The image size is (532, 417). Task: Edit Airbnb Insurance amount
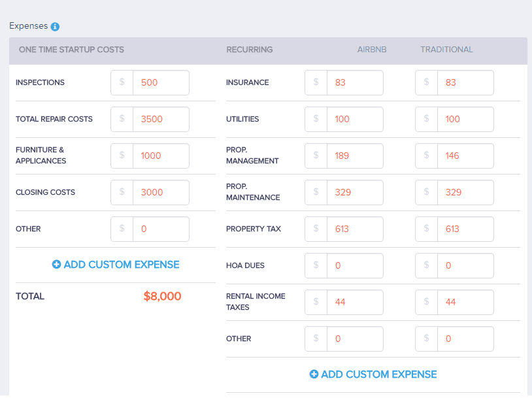(354, 83)
